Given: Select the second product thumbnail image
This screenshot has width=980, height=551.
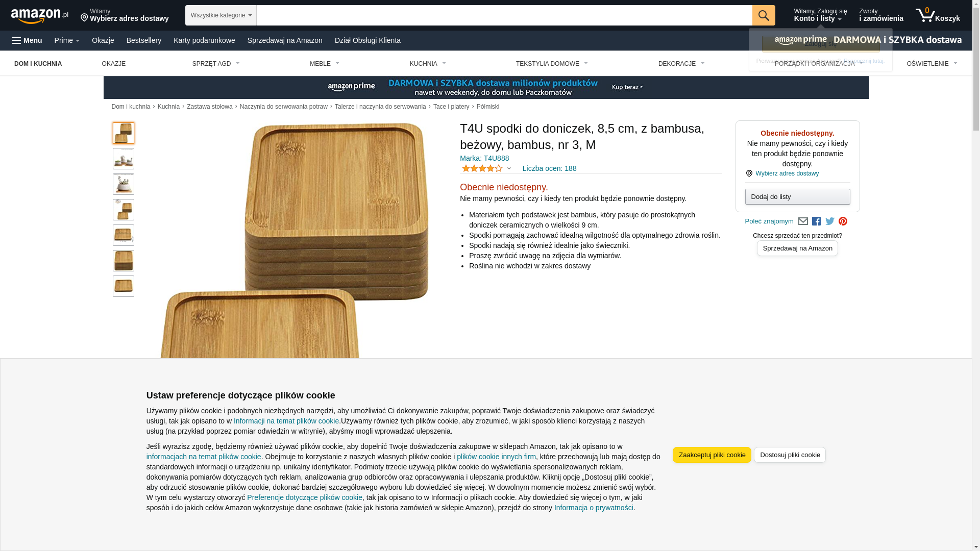Looking at the screenshot, I should click(124, 159).
